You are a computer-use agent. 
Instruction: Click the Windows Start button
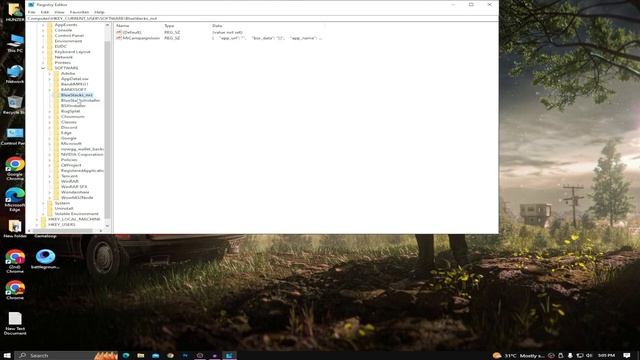coord(7,356)
